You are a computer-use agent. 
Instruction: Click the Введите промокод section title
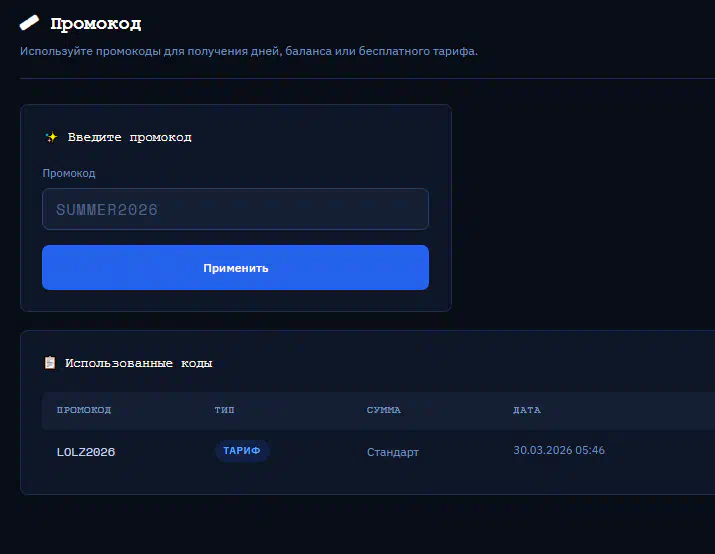pyautogui.click(x=129, y=137)
